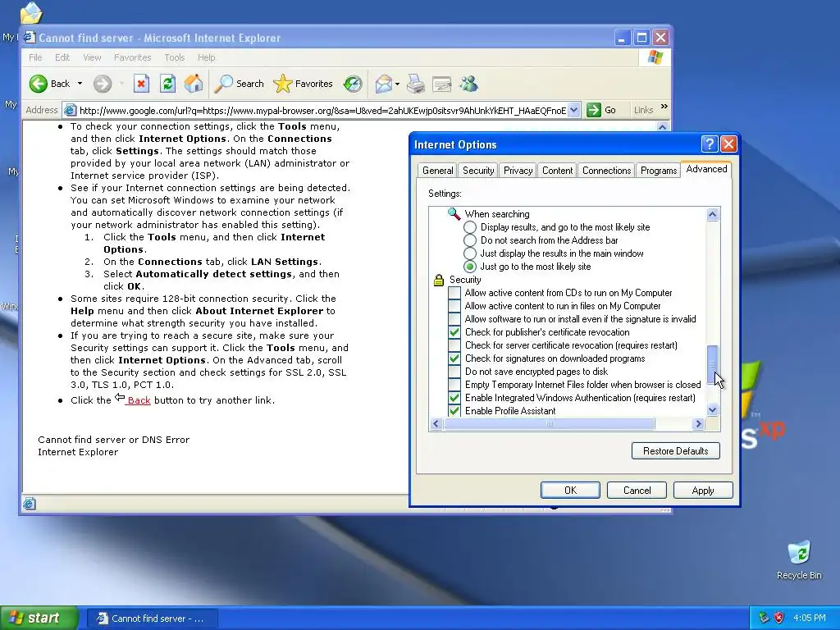Click the Help question mark in Internet Options
The image size is (840, 630).
click(710, 144)
